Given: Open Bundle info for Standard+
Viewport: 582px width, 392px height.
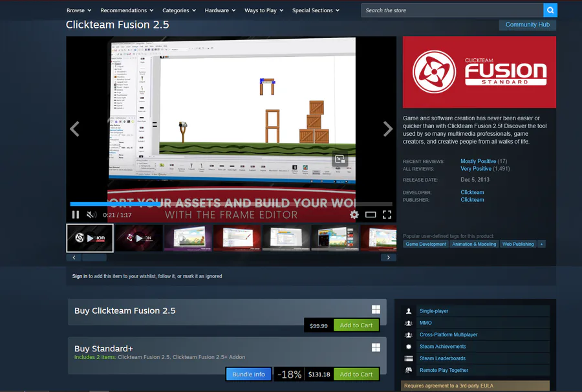Looking at the screenshot, I should (x=249, y=374).
